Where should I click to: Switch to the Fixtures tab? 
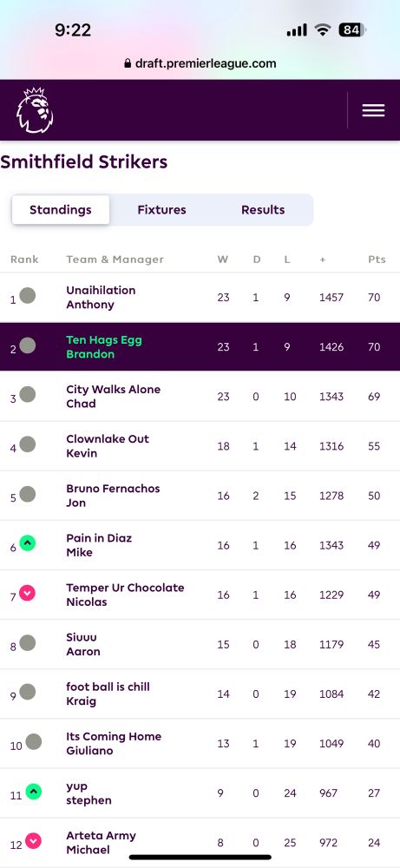(161, 210)
